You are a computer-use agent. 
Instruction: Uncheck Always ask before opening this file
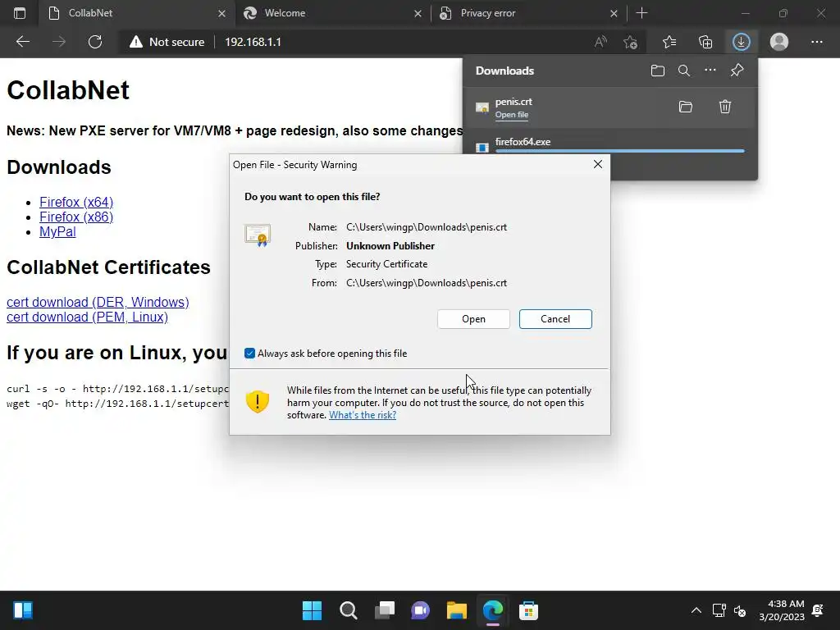tap(249, 353)
